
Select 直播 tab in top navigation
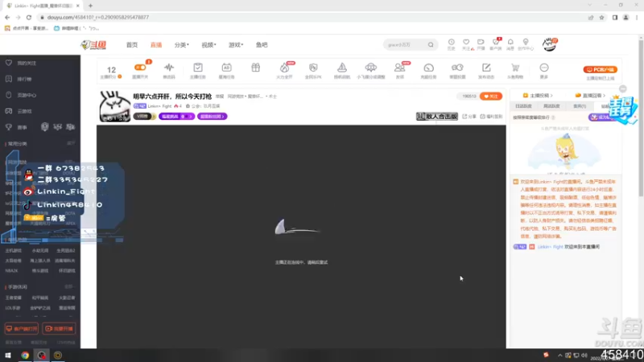156,45
